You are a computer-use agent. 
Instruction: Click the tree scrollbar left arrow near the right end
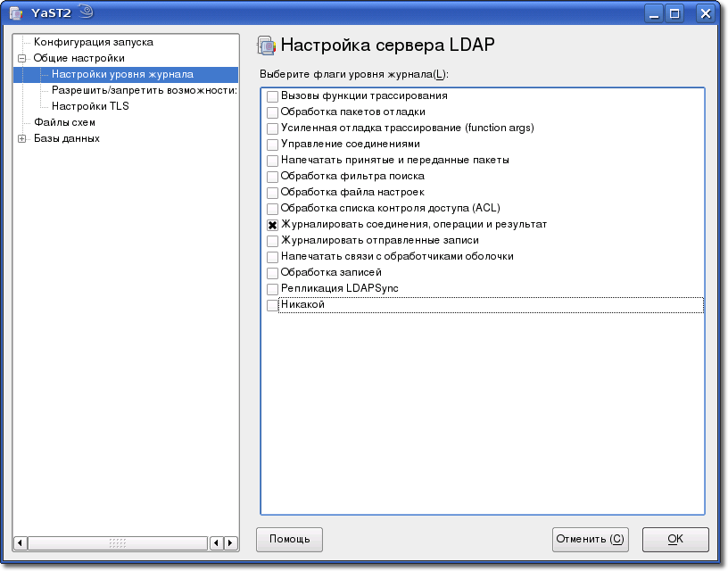[217, 542]
